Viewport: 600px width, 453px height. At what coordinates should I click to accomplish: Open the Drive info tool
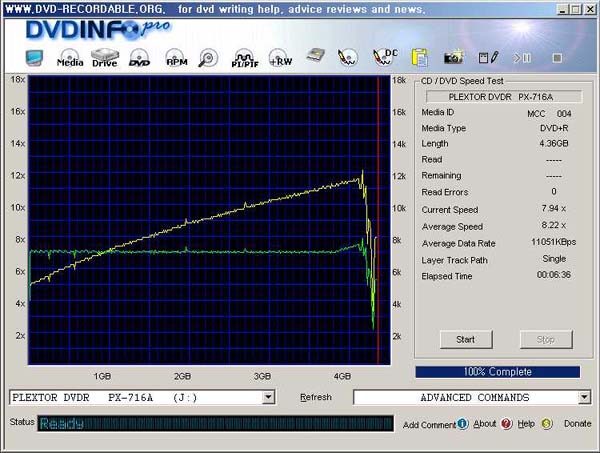pos(104,58)
